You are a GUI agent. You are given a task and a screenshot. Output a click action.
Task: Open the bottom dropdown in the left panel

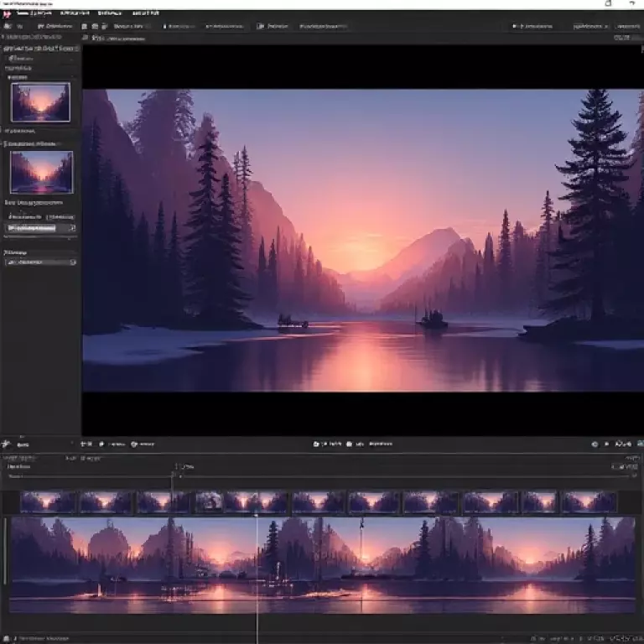[41, 262]
